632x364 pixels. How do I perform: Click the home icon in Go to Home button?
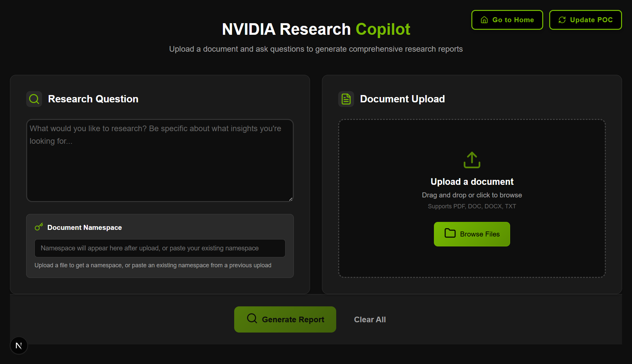coord(484,20)
